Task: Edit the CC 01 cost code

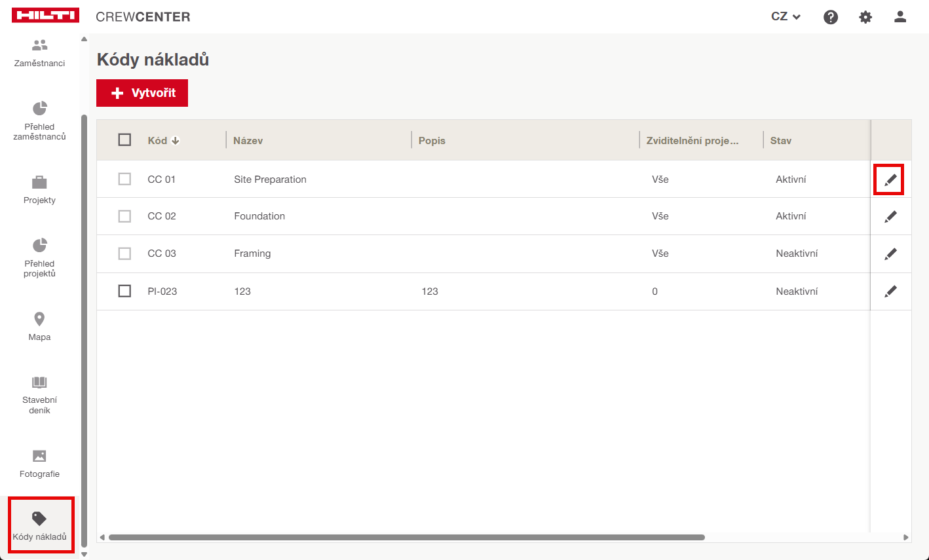Action: 890,179
